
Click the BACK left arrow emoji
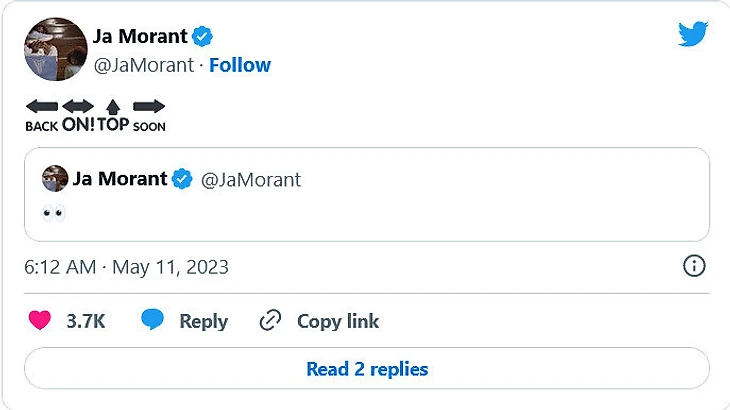41,106
